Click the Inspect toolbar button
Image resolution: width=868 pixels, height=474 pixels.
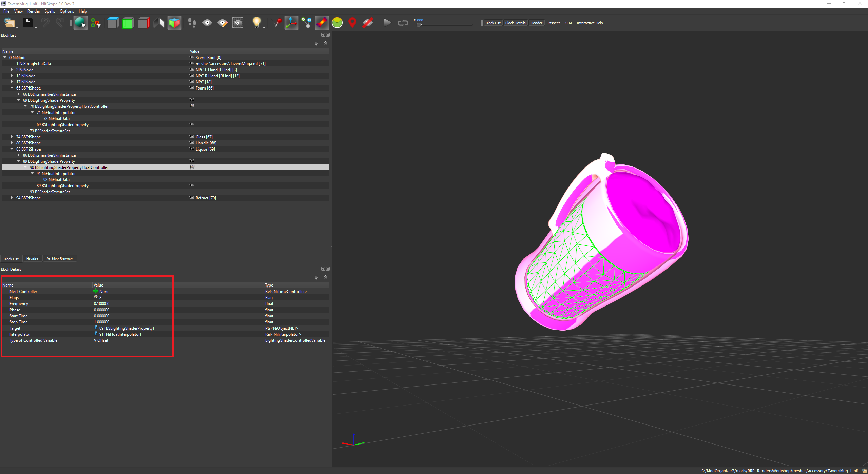[554, 23]
